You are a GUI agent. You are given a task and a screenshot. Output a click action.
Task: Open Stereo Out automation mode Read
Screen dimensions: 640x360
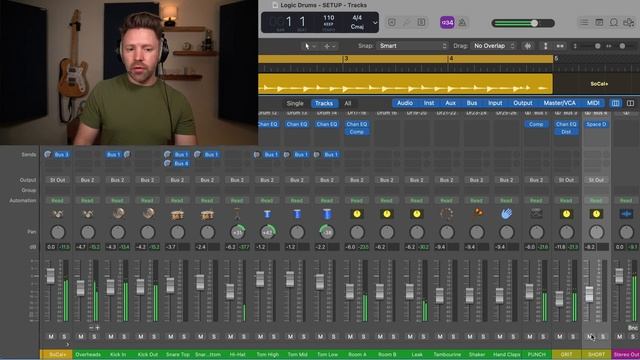coord(626,200)
